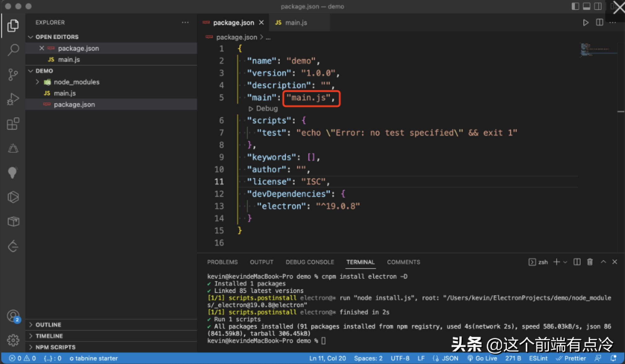Maximize the terminal panel size

[x=603, y=262]
